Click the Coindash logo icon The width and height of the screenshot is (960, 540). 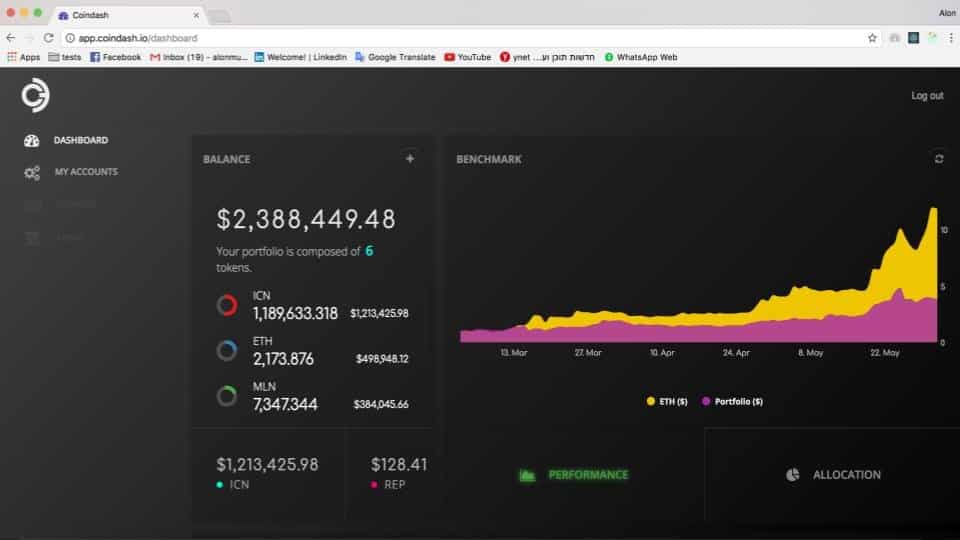pyautogui.click(x=36, y=96)
